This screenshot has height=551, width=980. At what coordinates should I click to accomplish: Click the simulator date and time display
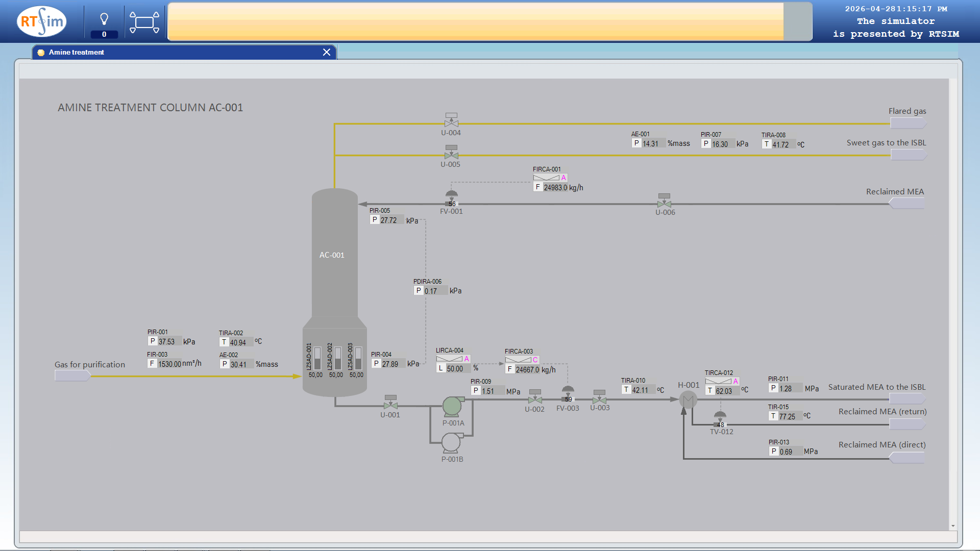896,9
